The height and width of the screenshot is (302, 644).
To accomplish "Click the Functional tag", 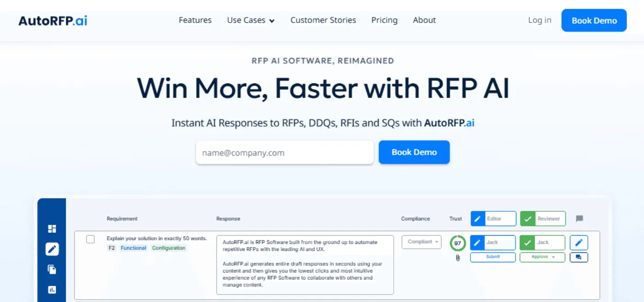I will point(133,248).
